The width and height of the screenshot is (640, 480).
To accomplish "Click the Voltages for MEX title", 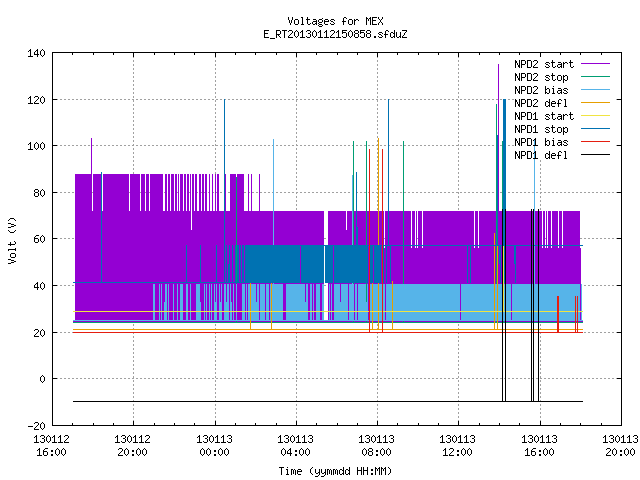I will pyautogui.click(x=335, y=21).
